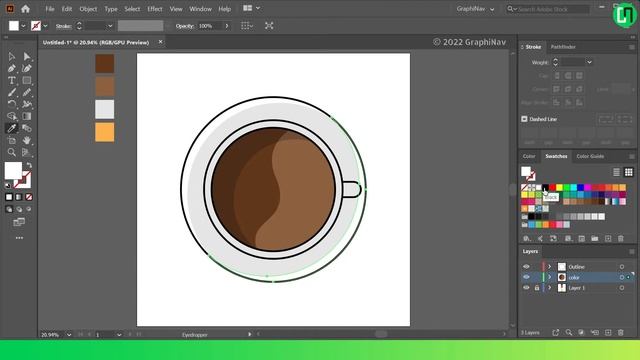Switch to the Color Guide tab

click(590, 156)
